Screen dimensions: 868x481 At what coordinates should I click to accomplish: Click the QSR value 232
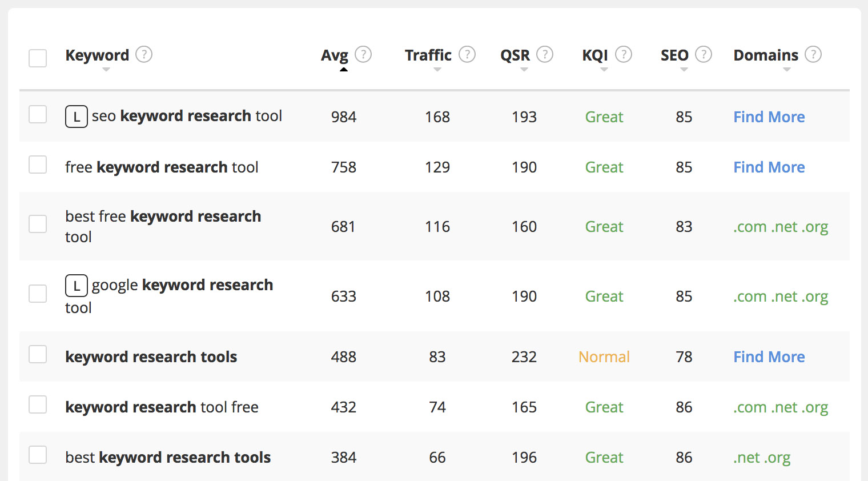point(524,356)
